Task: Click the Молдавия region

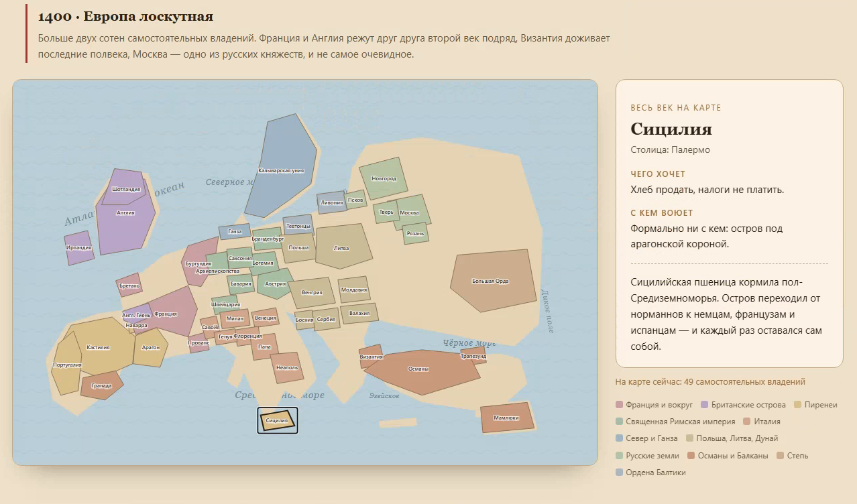Action: point(354,290)
